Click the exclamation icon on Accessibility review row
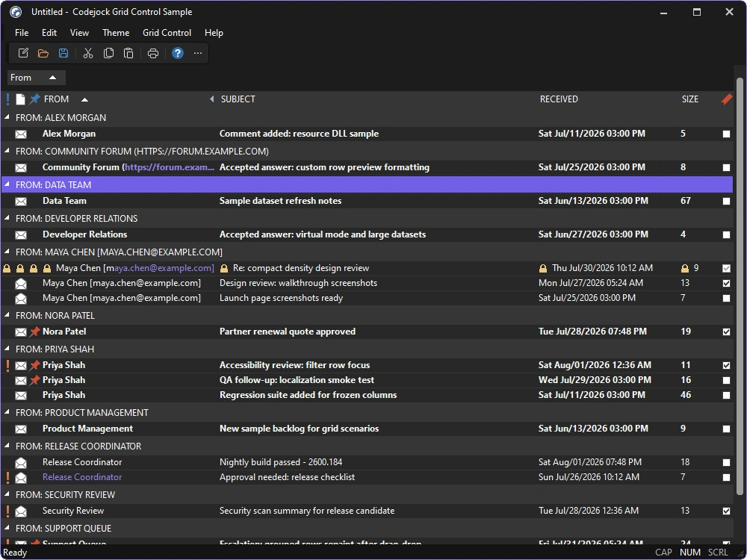Viewport: 747px width, 560px height. pos(7,365)
